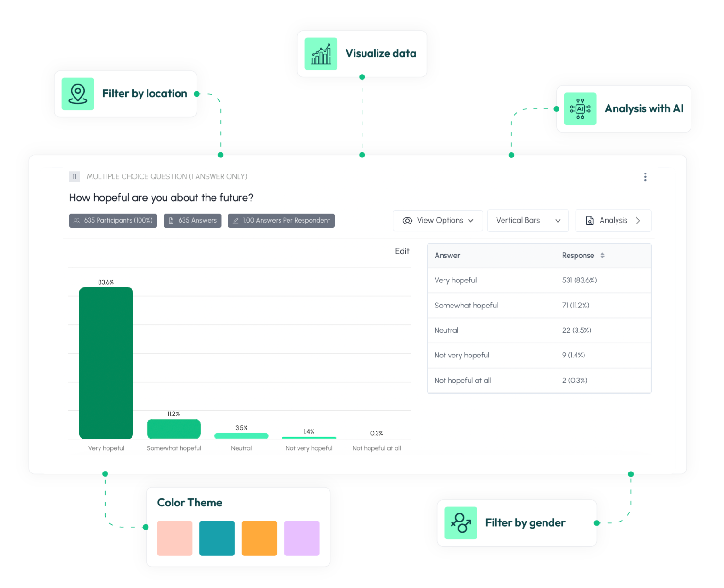724x588 pixels.
Task: Click the Filter by location pin icon
Action: coord(78,94)
